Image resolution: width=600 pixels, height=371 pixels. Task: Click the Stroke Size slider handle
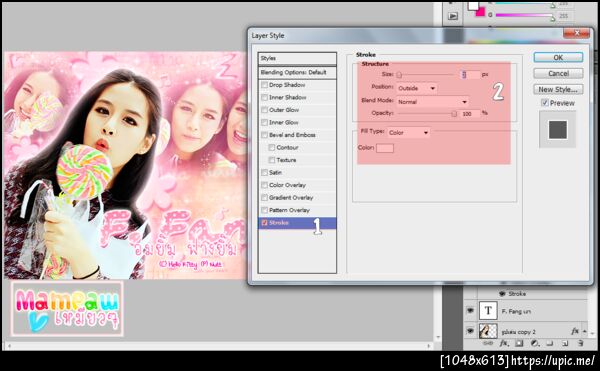click(x=399, y=75)
